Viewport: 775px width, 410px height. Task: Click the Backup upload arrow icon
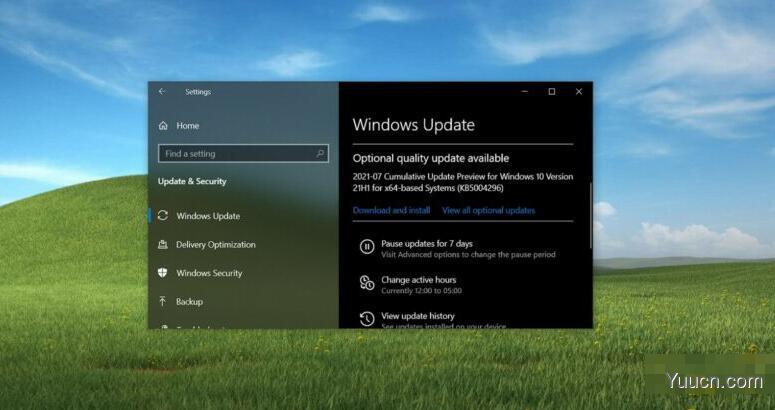(x=162, y=301)
